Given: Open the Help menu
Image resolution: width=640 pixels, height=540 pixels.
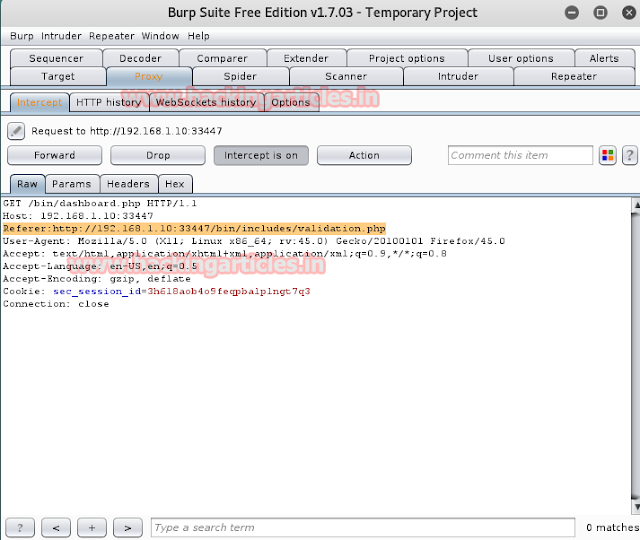Looking at the screenshot, I should tap(199, 36).
